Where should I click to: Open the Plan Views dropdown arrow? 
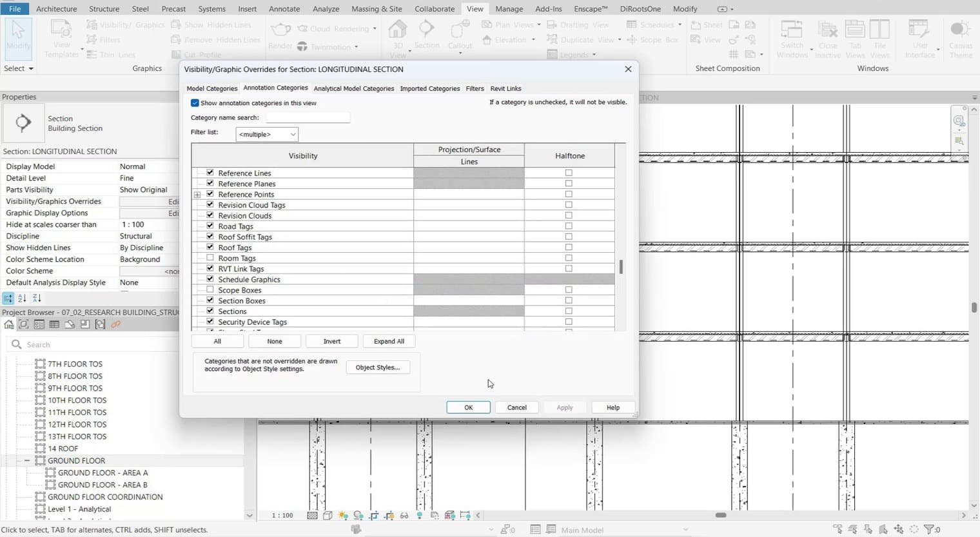tap(539, 24)
